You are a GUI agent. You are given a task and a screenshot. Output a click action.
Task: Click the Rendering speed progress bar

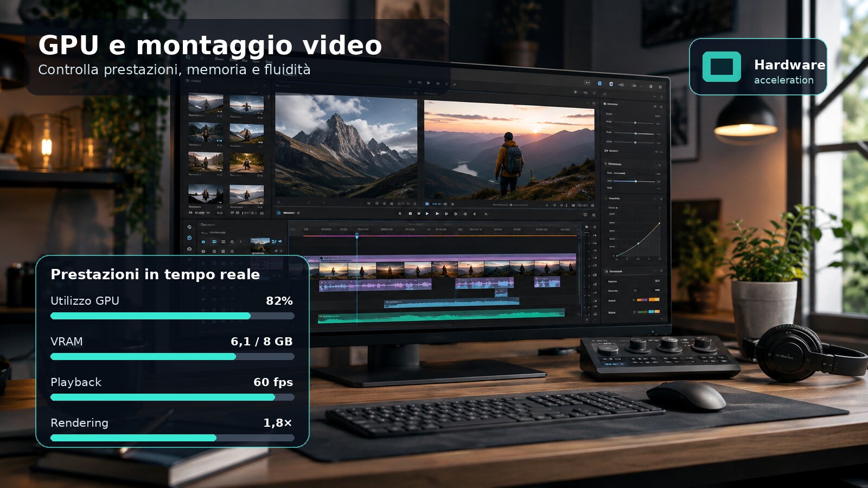(173, 438)
